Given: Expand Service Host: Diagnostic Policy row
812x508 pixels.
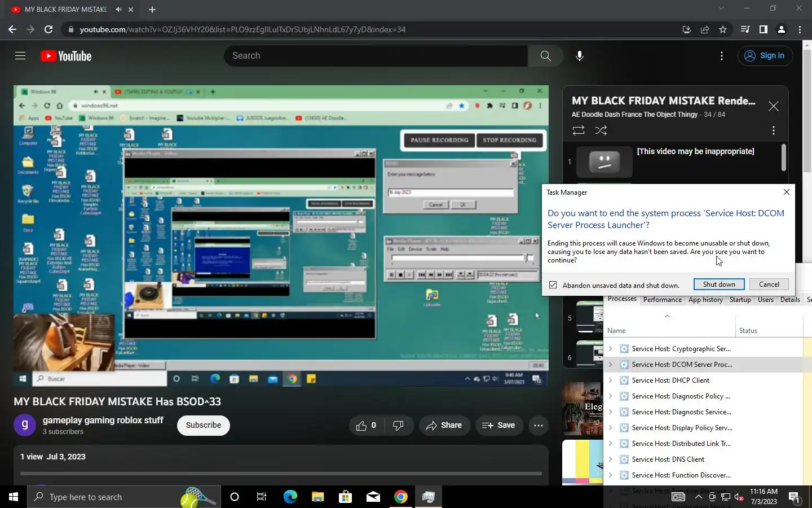Looking at the screenshot, I should tap(610, 396).
